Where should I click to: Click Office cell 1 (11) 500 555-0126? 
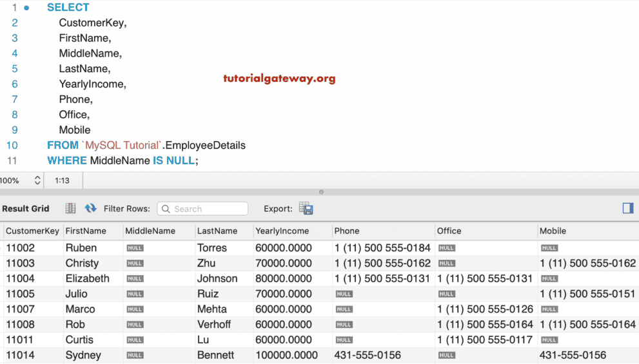coord(485,309)
